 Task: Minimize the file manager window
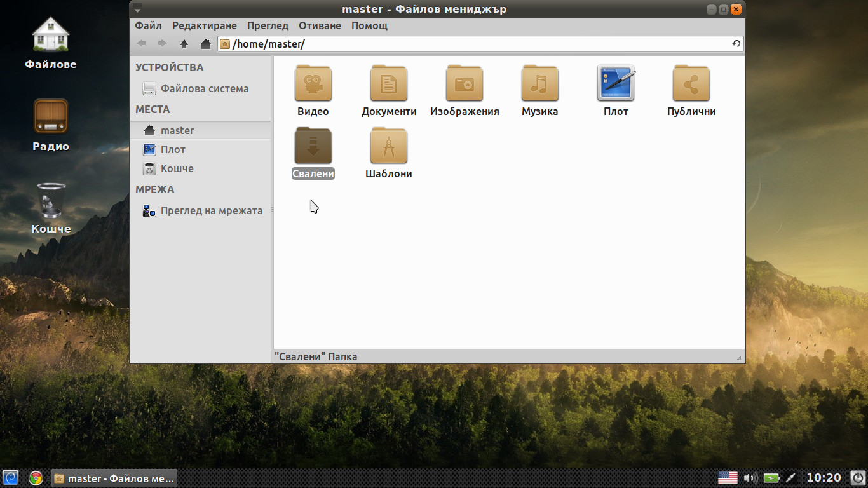click(711, 10)
